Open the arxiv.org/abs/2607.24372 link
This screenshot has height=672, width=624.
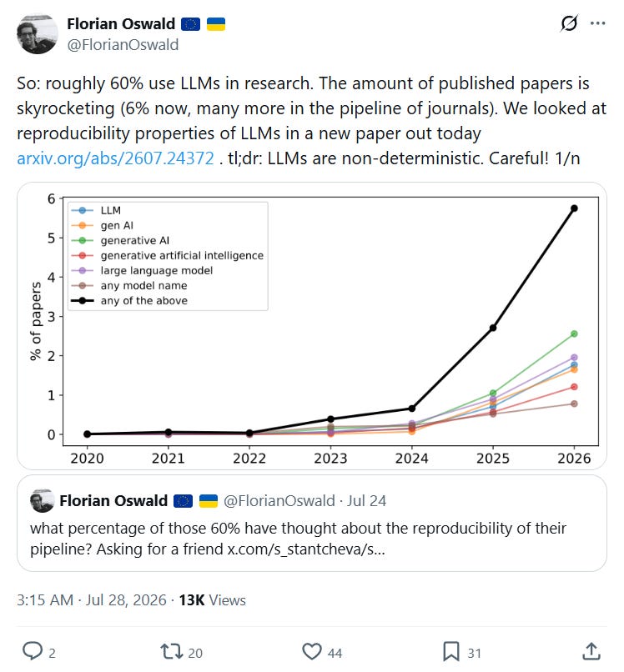pos(115,158)
